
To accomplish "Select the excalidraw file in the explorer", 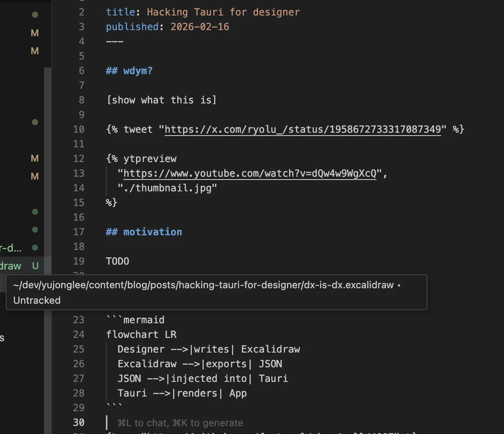I will point(11,266).
